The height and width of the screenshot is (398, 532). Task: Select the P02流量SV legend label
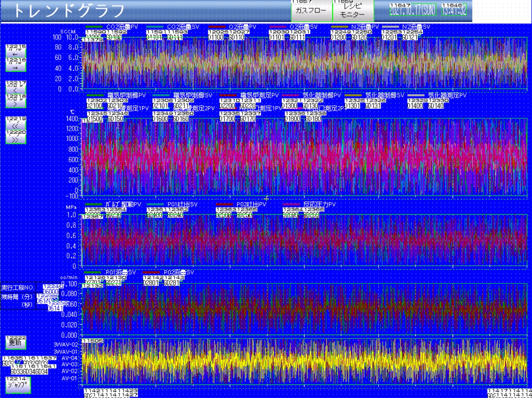coord(179,272)
